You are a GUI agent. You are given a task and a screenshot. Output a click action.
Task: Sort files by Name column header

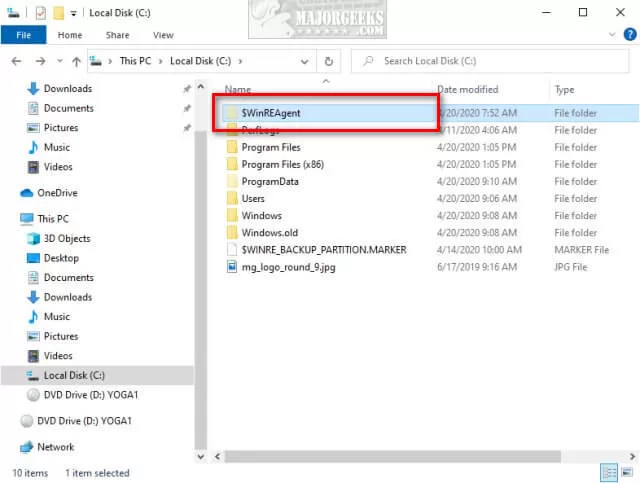238,90
